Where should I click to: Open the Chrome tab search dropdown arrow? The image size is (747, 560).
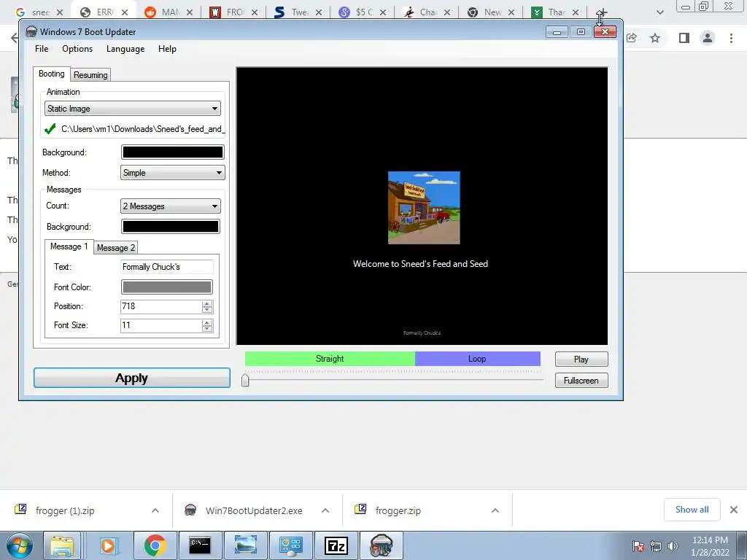click(659, 12)
